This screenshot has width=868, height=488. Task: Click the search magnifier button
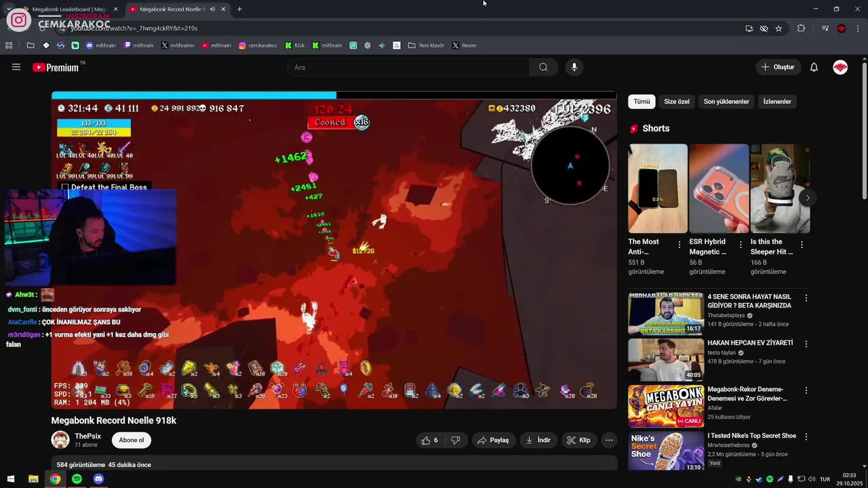coord(543,67)
